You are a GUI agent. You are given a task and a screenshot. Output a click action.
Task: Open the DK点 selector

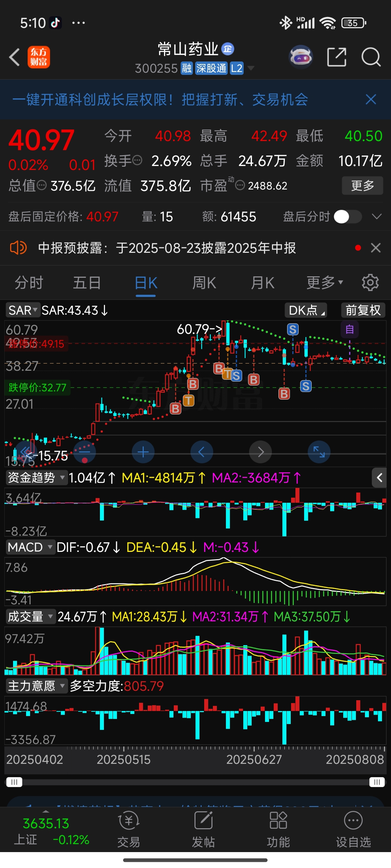(306, 310)
